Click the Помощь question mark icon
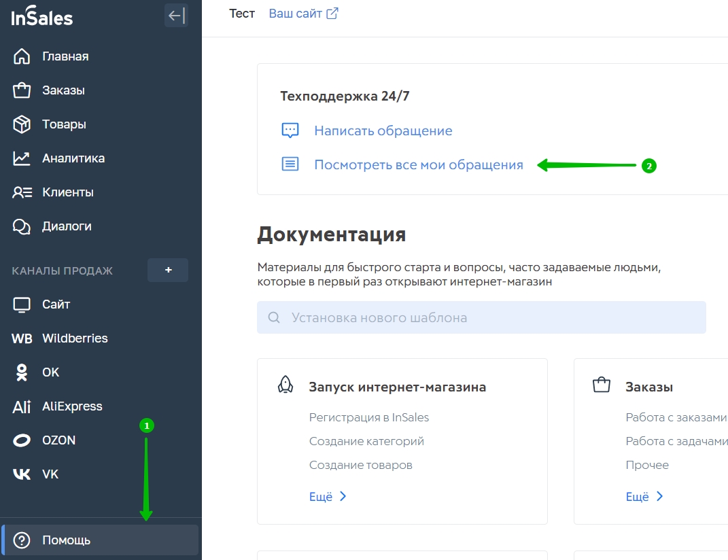The width and height of the screenshot is (728, 560). (x=21, y=540)
